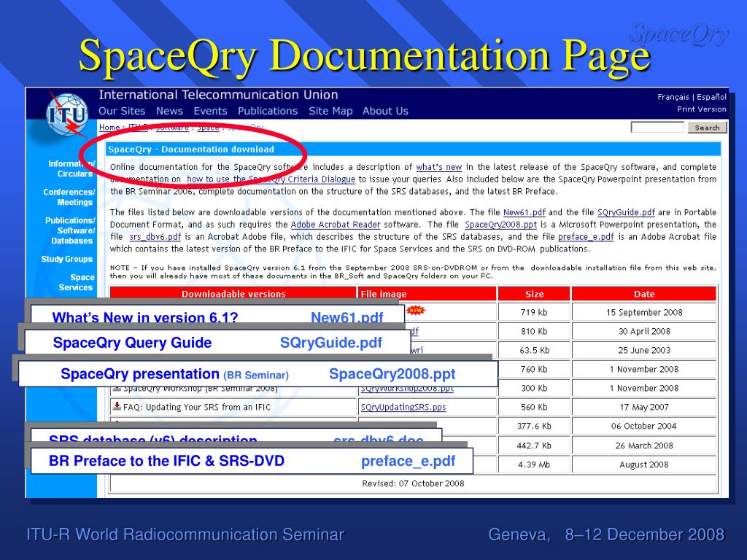Image resolution: width=747 pixels, height=560 pixels.
Task: Follow the Adobe Acrobat Reader link
Action: pyautogui.click(x=336, y=225)
